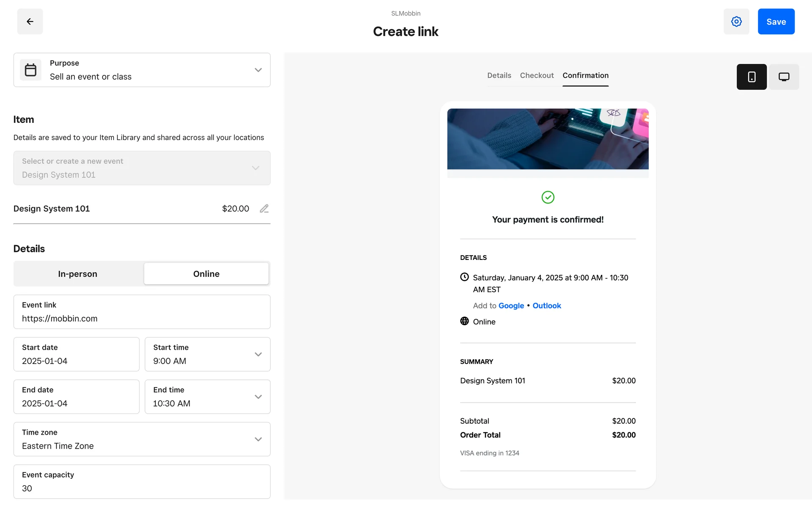The image size is (812, 508).
Task: Open the Start time dropdown
Action: pyautogui.click(x=258, y=354)
